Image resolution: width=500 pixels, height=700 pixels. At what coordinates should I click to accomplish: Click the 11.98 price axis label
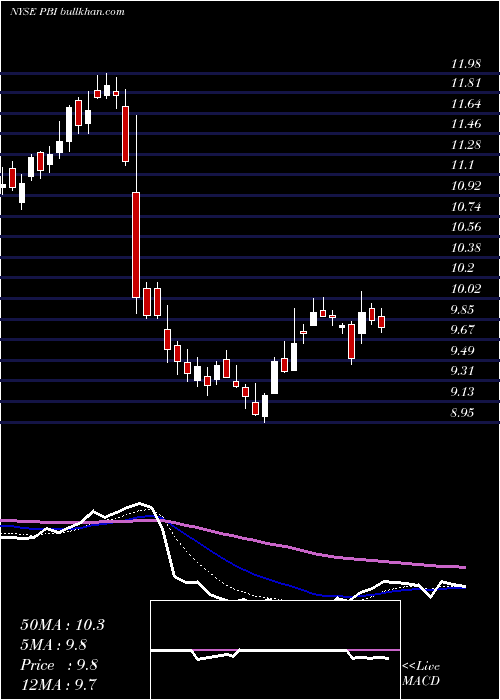click(466, 63)
